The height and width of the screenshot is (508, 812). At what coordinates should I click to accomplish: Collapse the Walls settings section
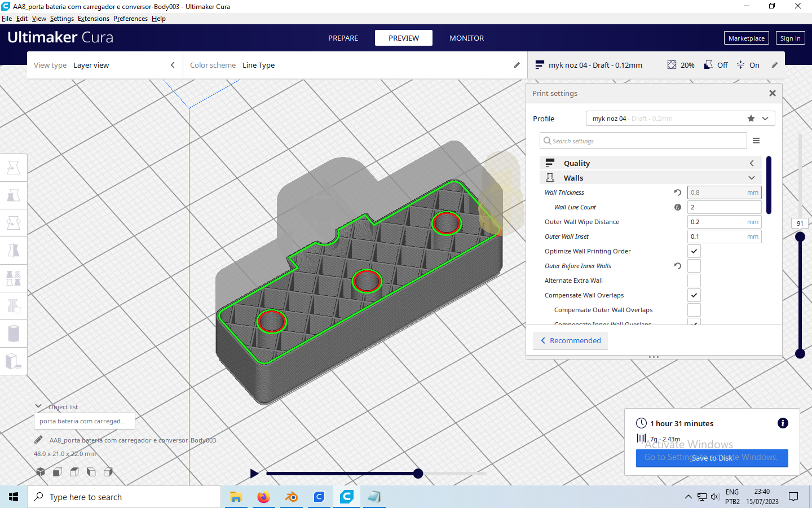[x=751, y=177]
